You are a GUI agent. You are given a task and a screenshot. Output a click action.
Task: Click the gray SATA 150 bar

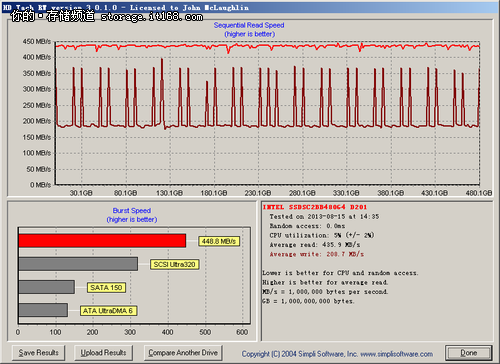[x=46, y=287]
